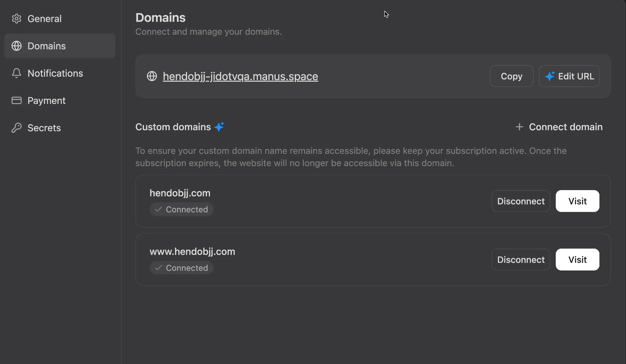Switch to Notifications settings section
This screenshot has width=626, height=364.
tap(55, 73)
